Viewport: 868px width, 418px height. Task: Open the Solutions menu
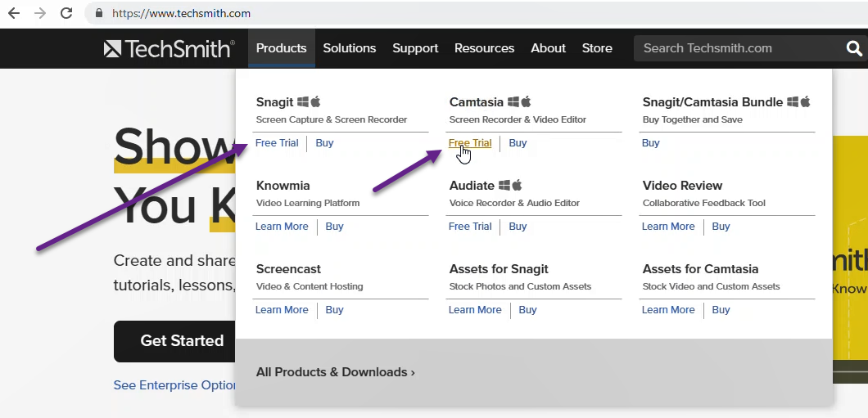(349, 48)
